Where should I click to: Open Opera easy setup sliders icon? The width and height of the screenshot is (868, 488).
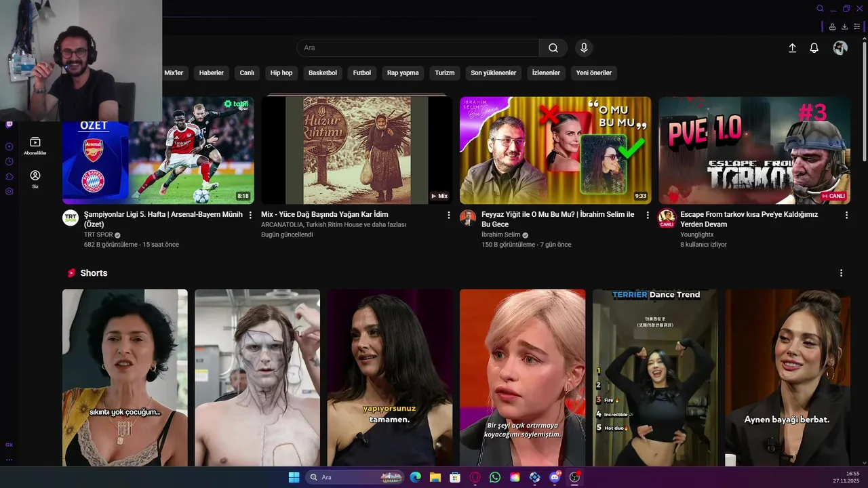point(858,26)
